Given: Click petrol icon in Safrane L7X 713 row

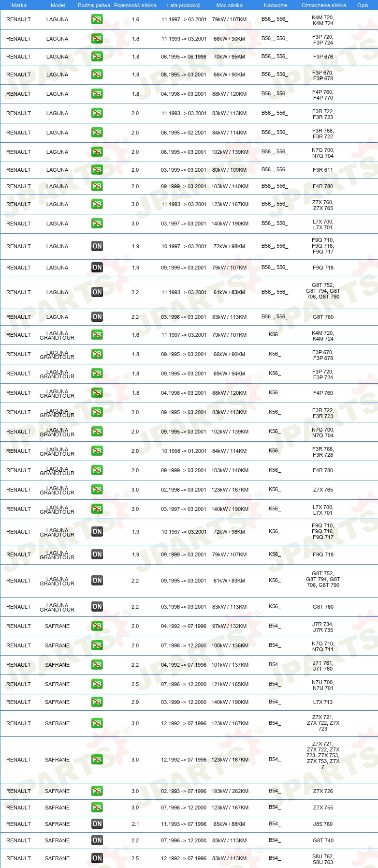Looking at the screenshot, I should [97, 702].
